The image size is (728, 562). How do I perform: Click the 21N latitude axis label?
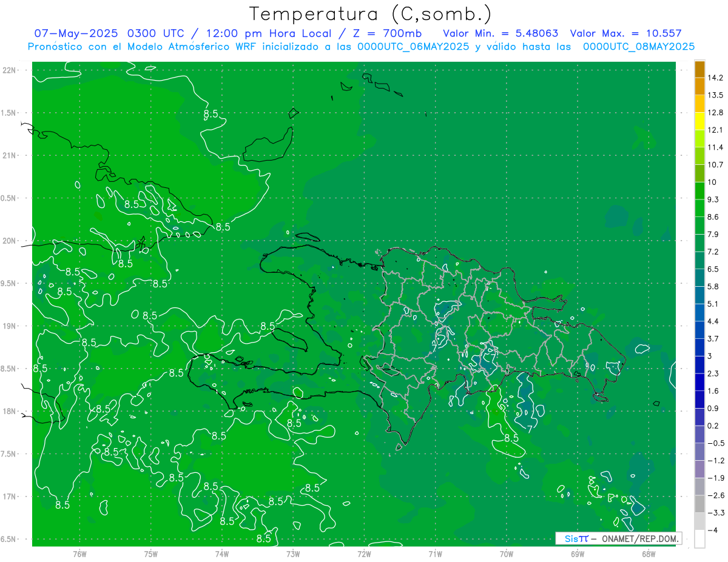(x=9, y=156)
